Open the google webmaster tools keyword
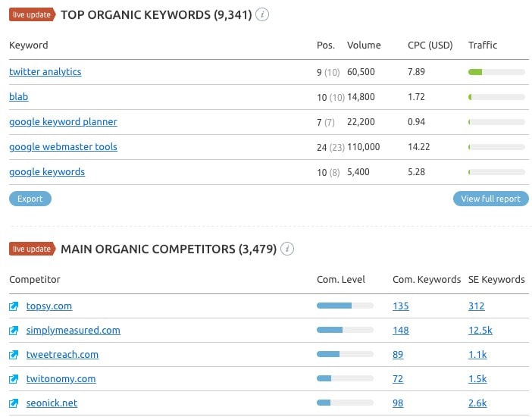 63,147
